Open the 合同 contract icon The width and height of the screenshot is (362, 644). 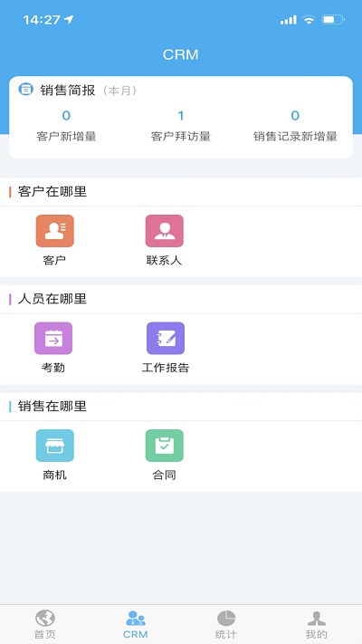[164, 446]
